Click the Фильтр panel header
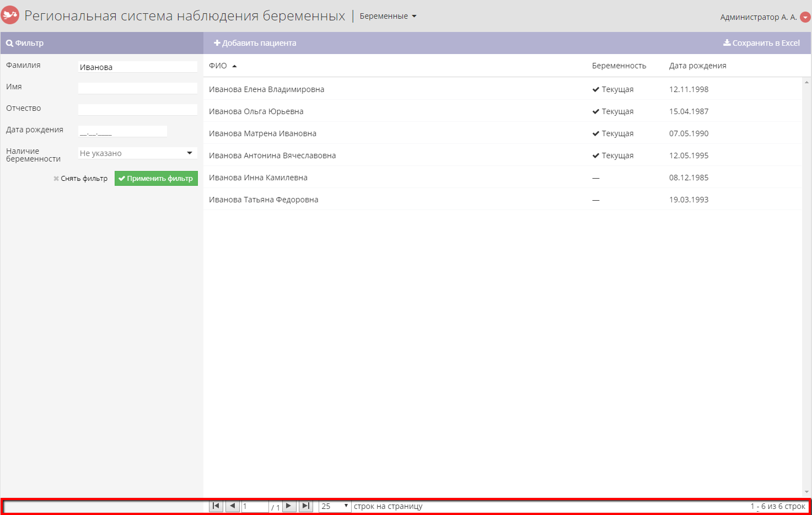This screenshot has height=515, width=812. (102, 43)
